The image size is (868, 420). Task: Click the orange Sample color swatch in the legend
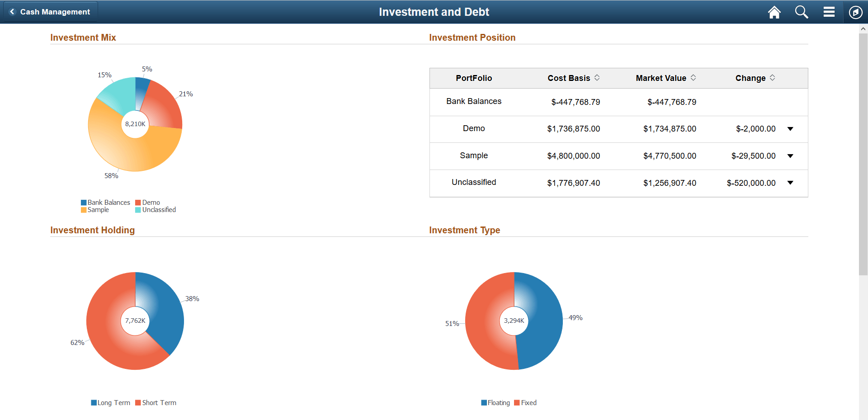pyautogui.click(x=83, y=210)
